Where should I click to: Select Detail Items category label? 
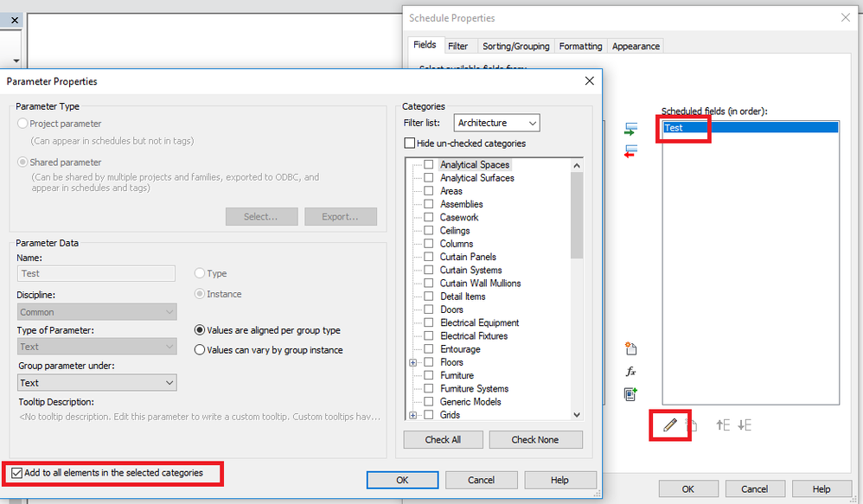[463, 297]
